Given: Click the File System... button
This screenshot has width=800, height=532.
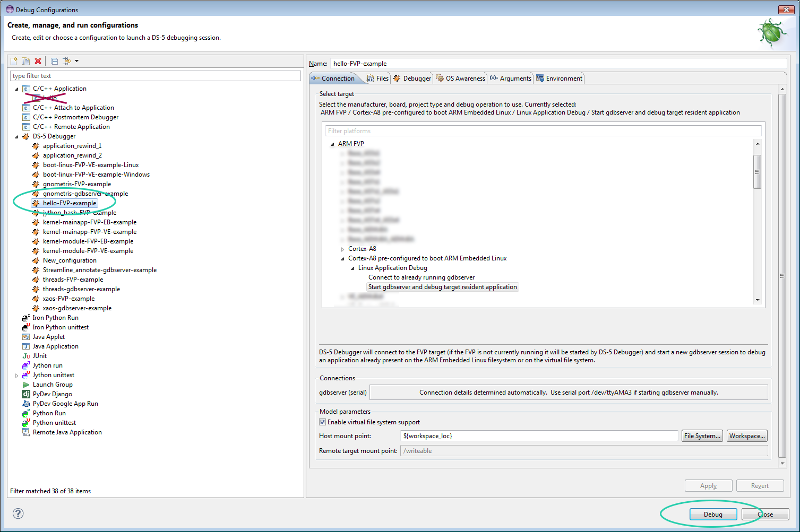Looking at the screenshot, I should click(702, 436).
